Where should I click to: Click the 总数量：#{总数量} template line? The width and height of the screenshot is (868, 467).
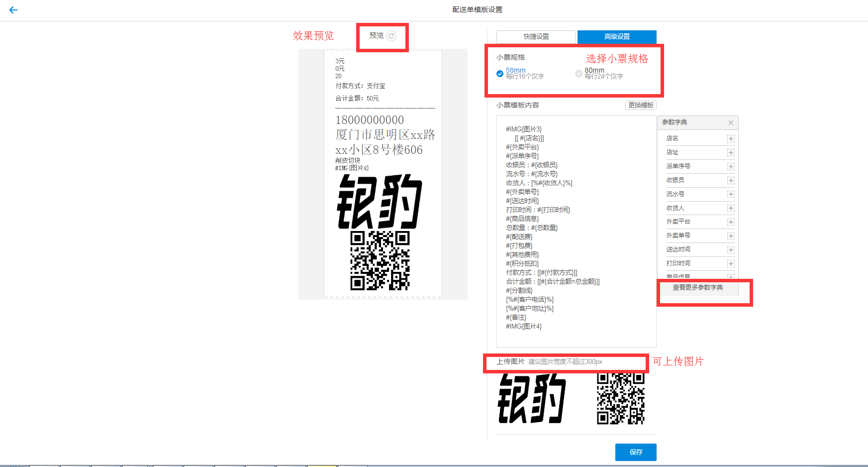click(x=532, y=228)
